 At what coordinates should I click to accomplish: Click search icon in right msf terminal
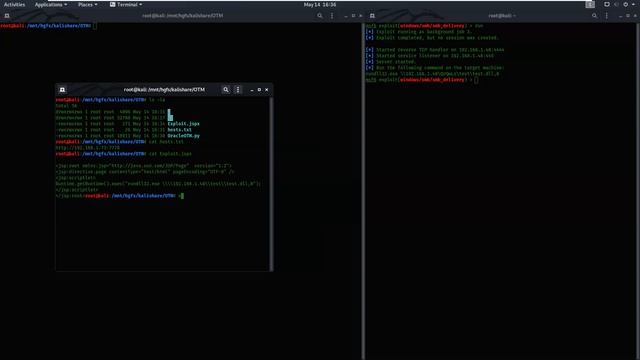[x=594, y=16]
